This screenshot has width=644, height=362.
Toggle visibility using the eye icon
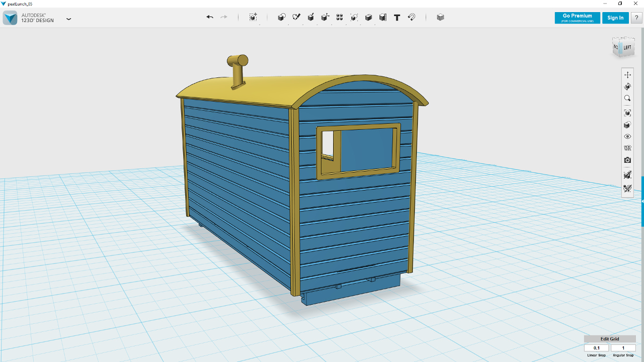pos(627,136)
